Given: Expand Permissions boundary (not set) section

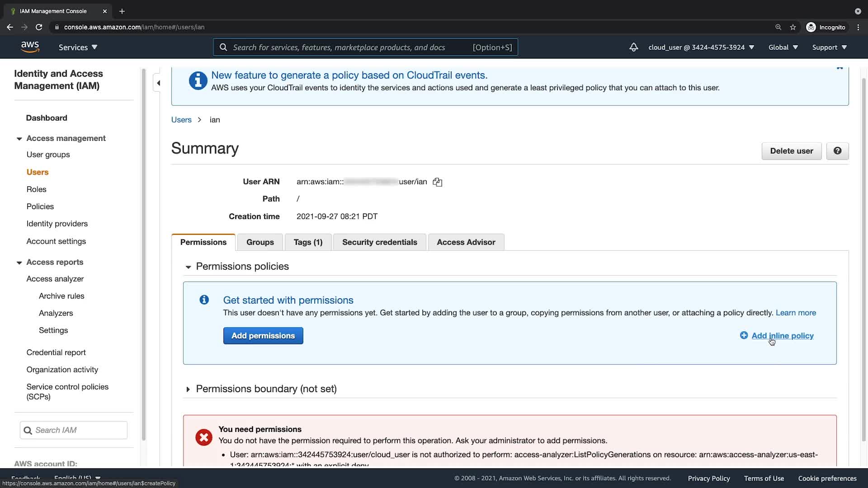Looking at the screenshot, I should pos(188,389).
